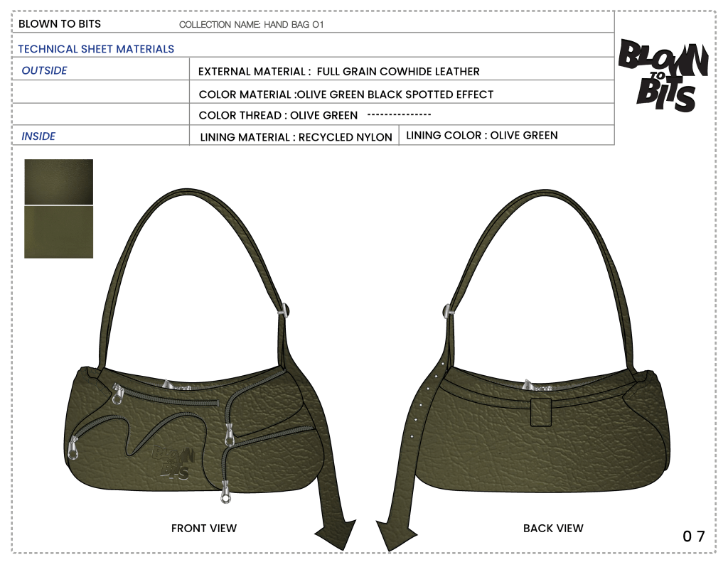Click the page number 07

pyautogui.click(x=693, y=536)
